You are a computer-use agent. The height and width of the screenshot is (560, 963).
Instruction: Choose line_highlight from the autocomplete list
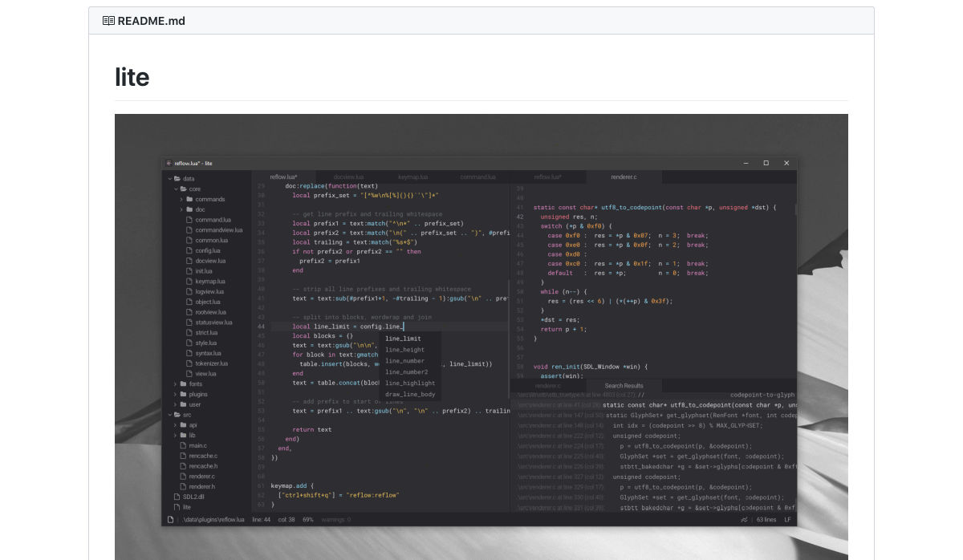click(x=411, y=383)
